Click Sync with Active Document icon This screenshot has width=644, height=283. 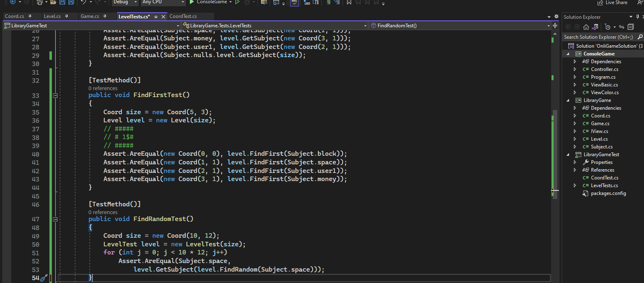pyautogui.click(x=622, y=27)
